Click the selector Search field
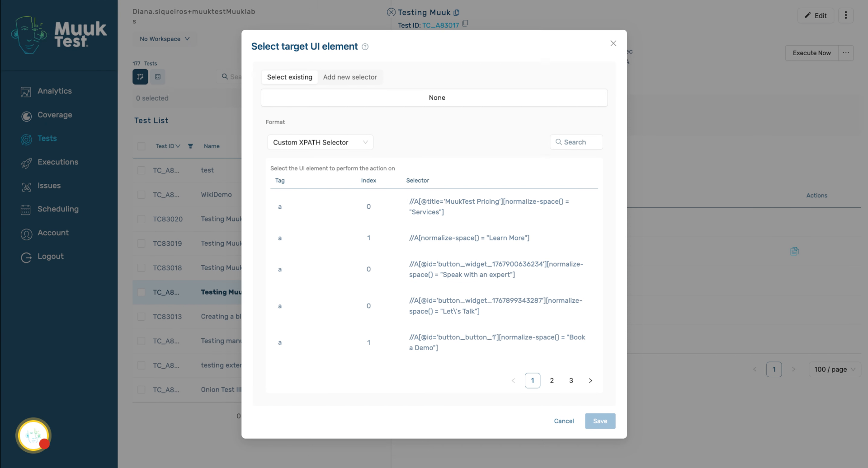The width and height of the screenshot is (868, 468). point(576,142)
